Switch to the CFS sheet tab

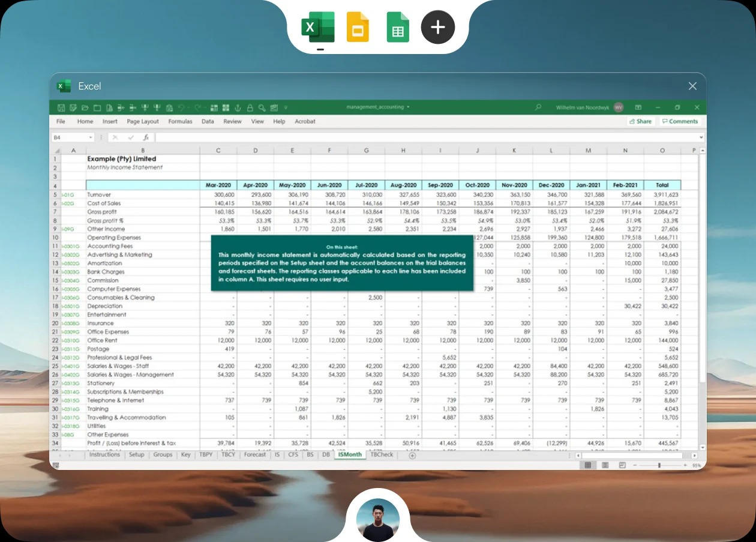(293, 455)
